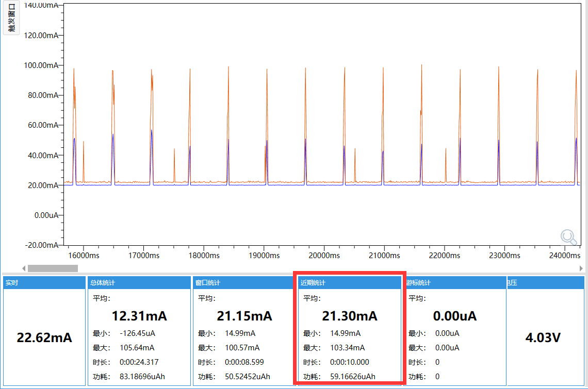Image resolution: width=588 pixels, height=389 pixels.
Task: Click the 18000ms time axis label
Action: (204, 256)
